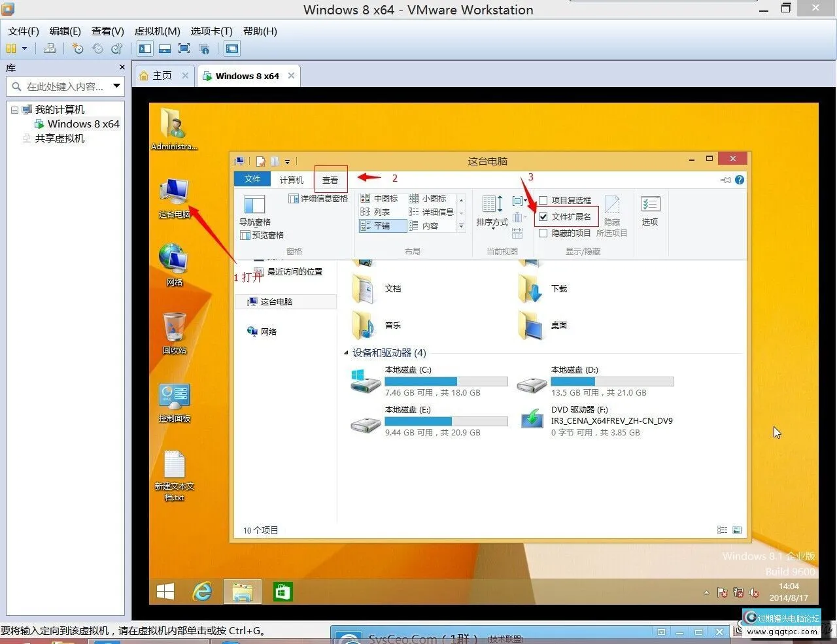The image size is (837, 644).
Task: Click 隐藏所选项目 to hide selected items
Action: tap(612, 216)
